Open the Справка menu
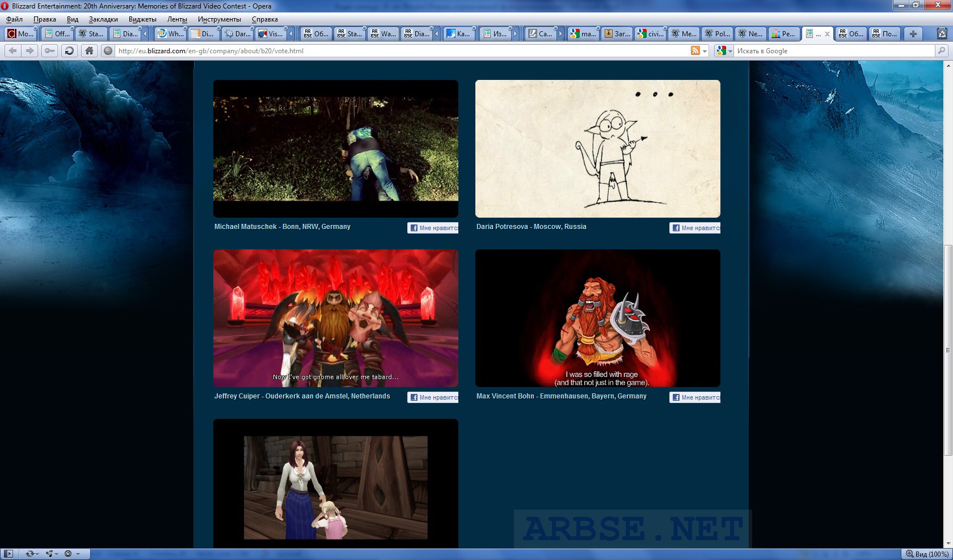The height and width of the screenshot is (560, 953). [x=265, y=19]
